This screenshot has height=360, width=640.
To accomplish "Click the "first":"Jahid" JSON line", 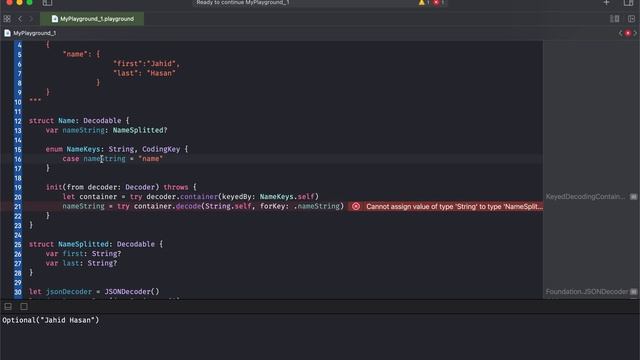I will (146, 64).
